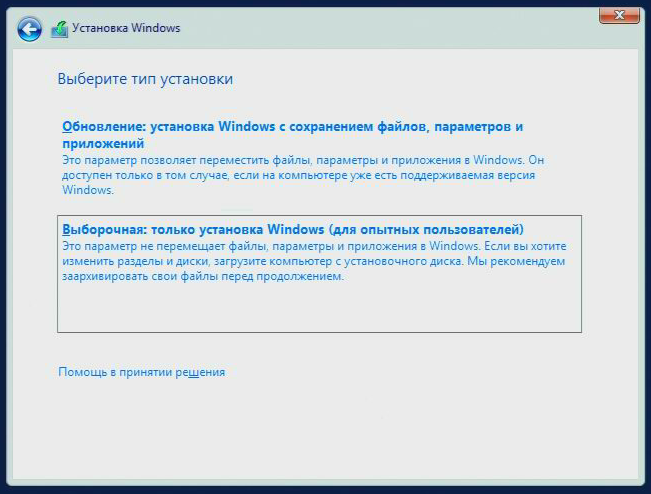This screenshot has height=494, width=651.
Task: Click the "Установка Windows" window title text
Action: pos(126,29)
